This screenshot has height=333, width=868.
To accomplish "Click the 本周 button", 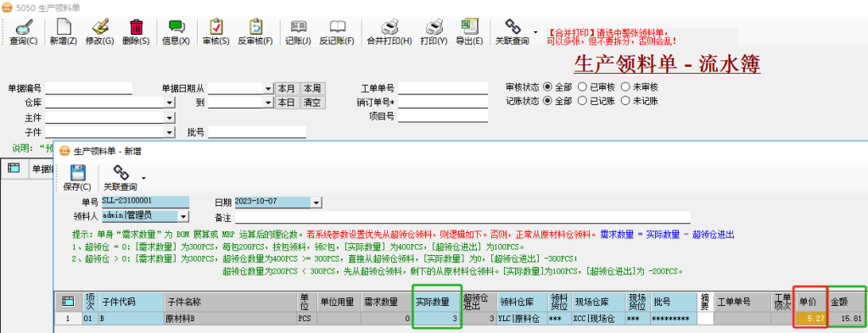I will pyautogui.click(x=312, y=88).
